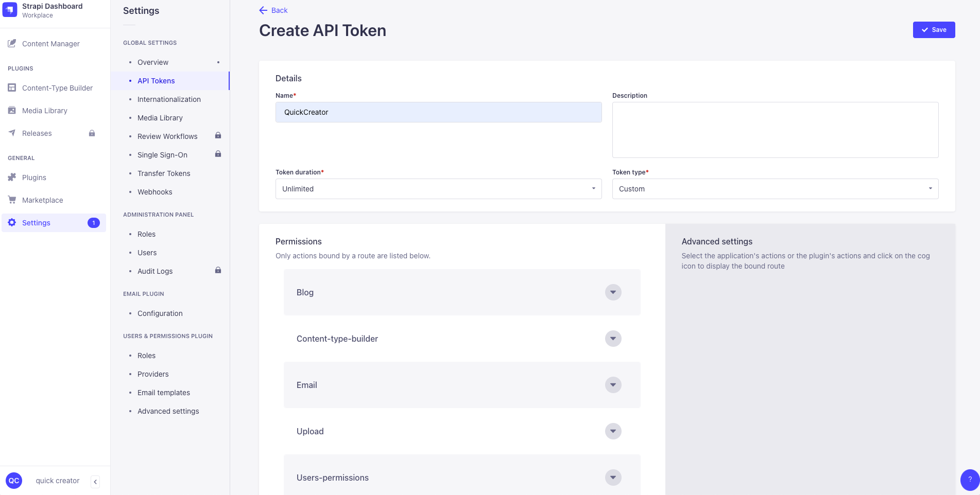Click the Media Library image icon

pyautogui.click(x=12, y=111)
